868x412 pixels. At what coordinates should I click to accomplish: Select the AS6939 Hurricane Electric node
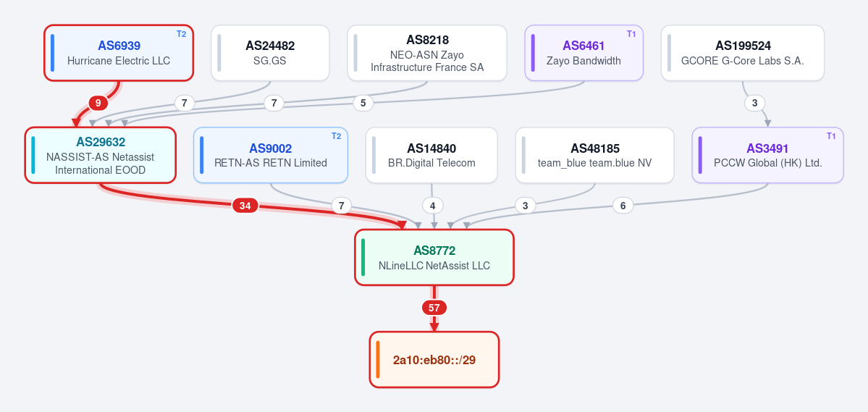tap(119, 53)
